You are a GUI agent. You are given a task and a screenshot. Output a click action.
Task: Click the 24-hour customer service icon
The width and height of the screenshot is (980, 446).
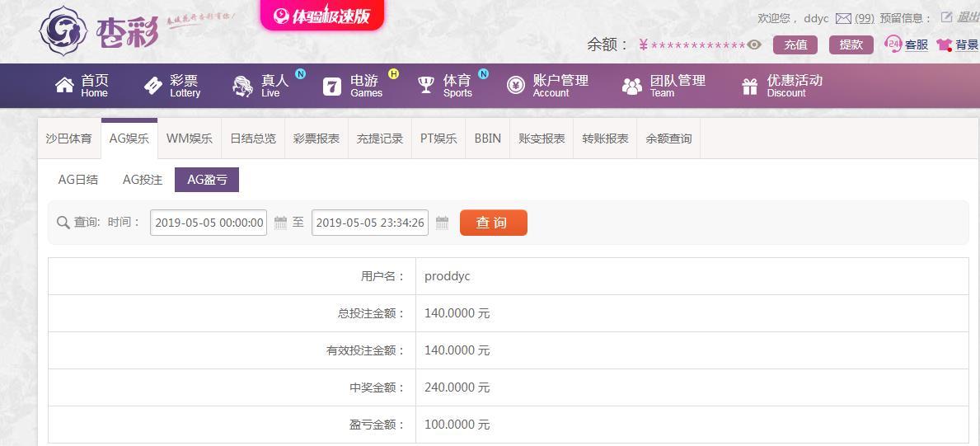pyautogui.click(x=893, y=44)
